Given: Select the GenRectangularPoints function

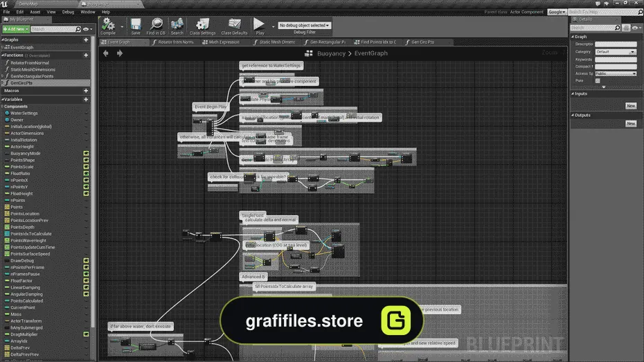Looking at the screenshot, I should 32,76.
